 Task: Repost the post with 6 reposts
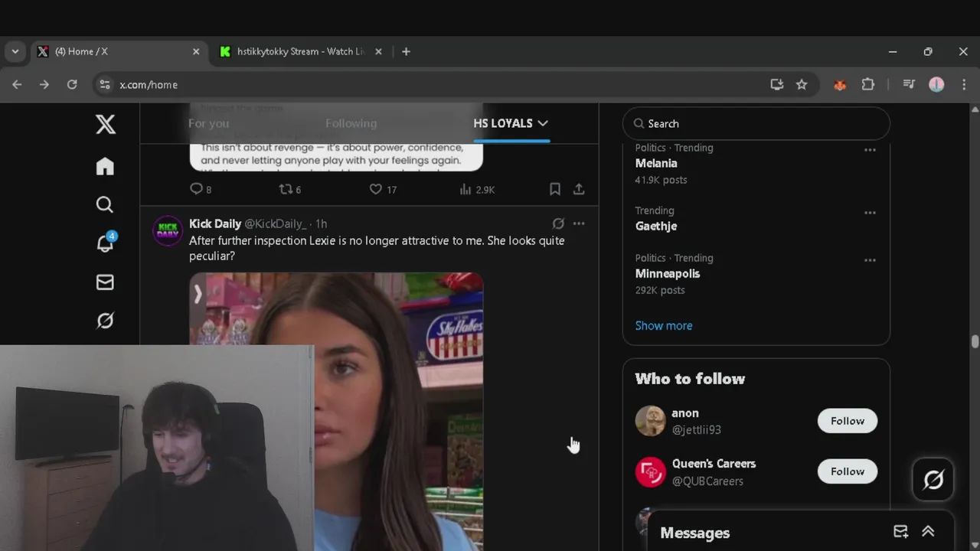pyautogui.click(x=289, y=189)
